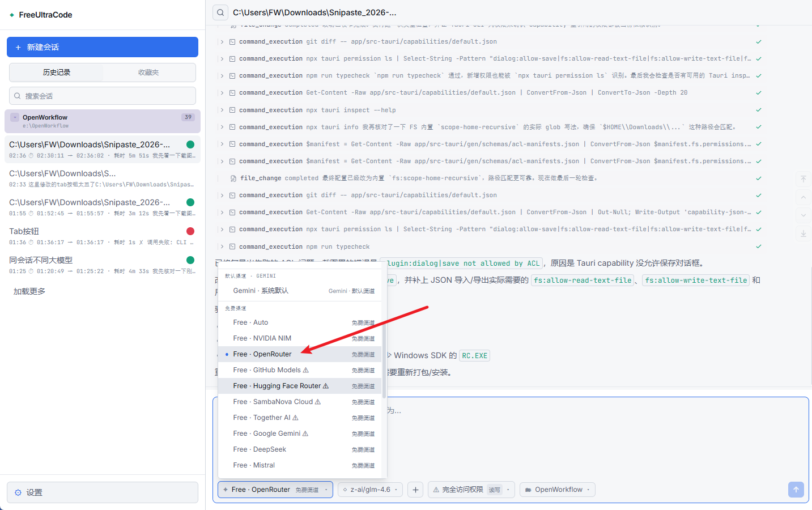Screen dimensions: 812x510
Task: Collapse the OpenWorkflow project group
Action: tap(15, 117)
